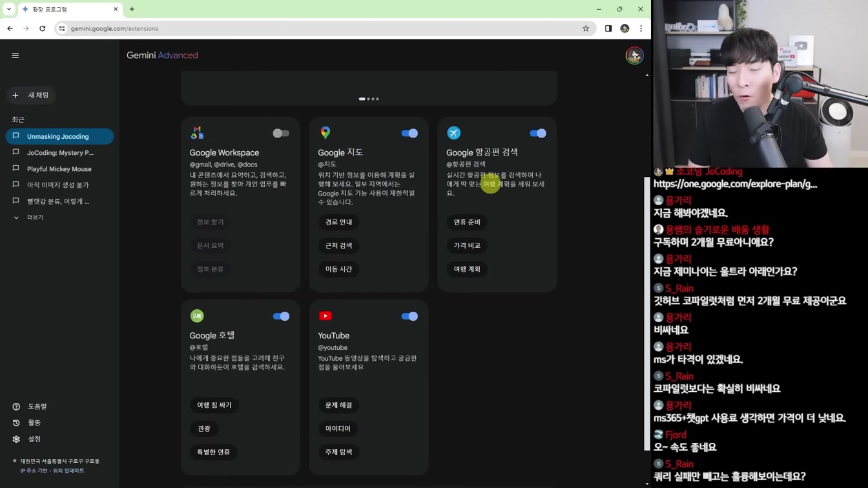Image resolution: width=868 pixels, height=488 pixels.
Task: Click the browser back arrow
Action: (x=10, y=28)
